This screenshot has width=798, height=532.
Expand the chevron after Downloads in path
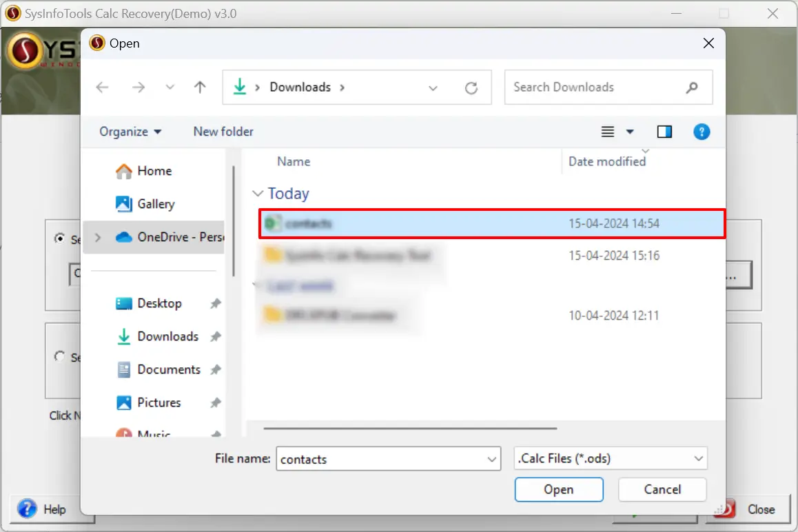(x=342, y=88)
